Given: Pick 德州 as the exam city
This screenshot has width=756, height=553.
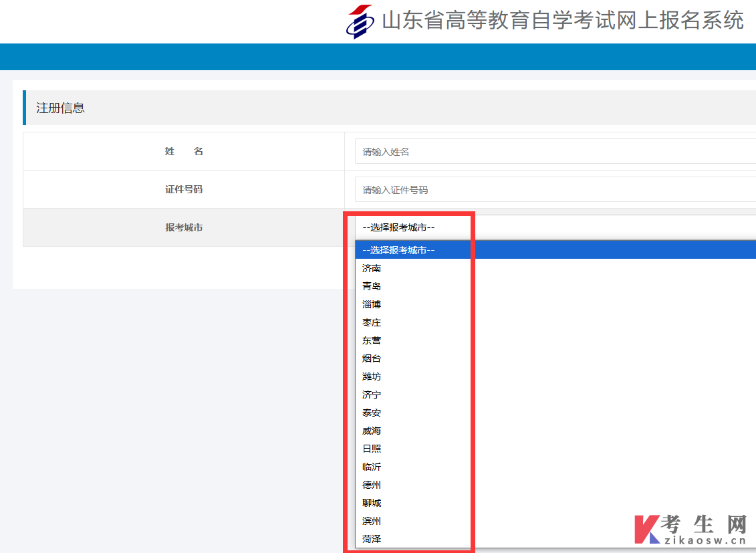Looking at the screenshot, I should [555, 485].
